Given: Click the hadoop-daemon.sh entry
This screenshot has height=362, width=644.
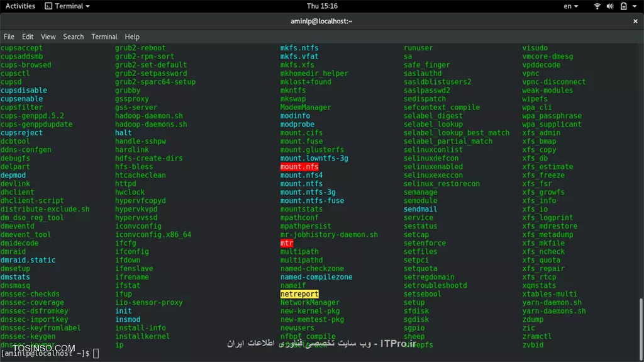Looking at the screenshot, I should coord(148,116).
